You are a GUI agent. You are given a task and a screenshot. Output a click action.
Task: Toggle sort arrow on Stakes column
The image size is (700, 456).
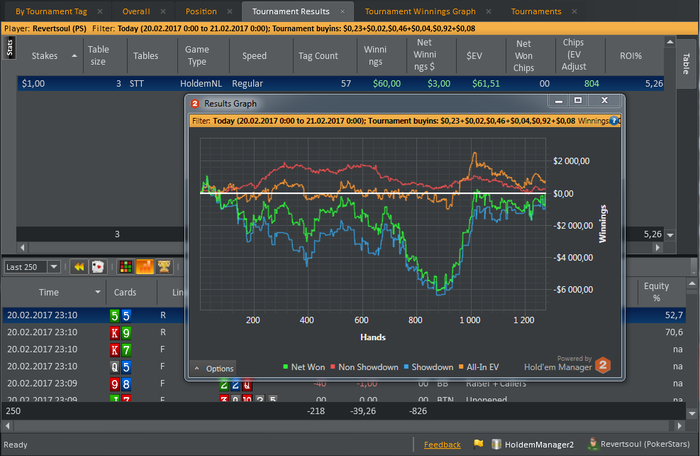point(74,56)
